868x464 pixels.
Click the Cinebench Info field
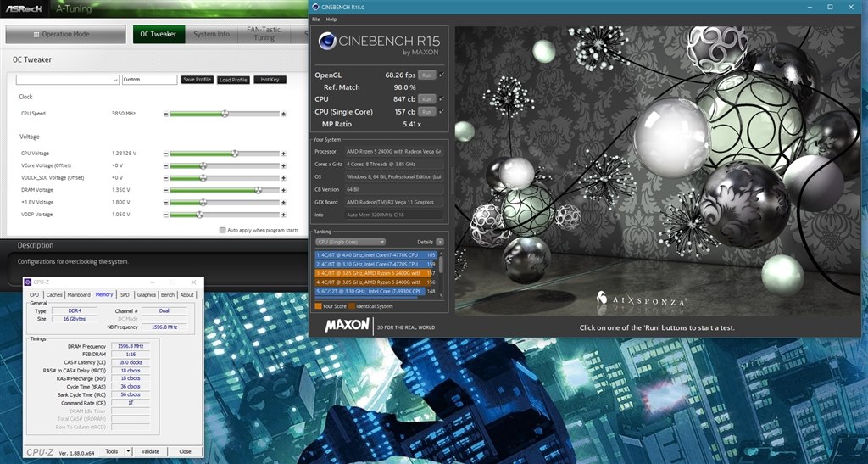(394, 215)
